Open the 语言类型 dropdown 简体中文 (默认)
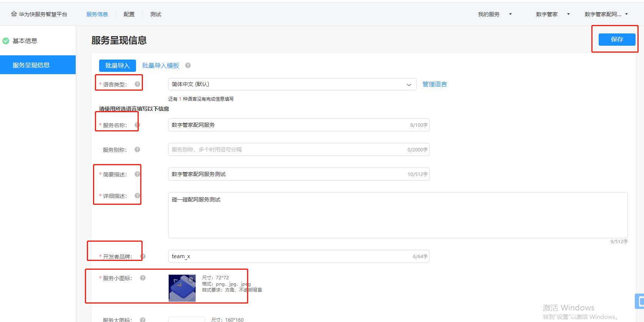The image size is (644, 322). 292,84
